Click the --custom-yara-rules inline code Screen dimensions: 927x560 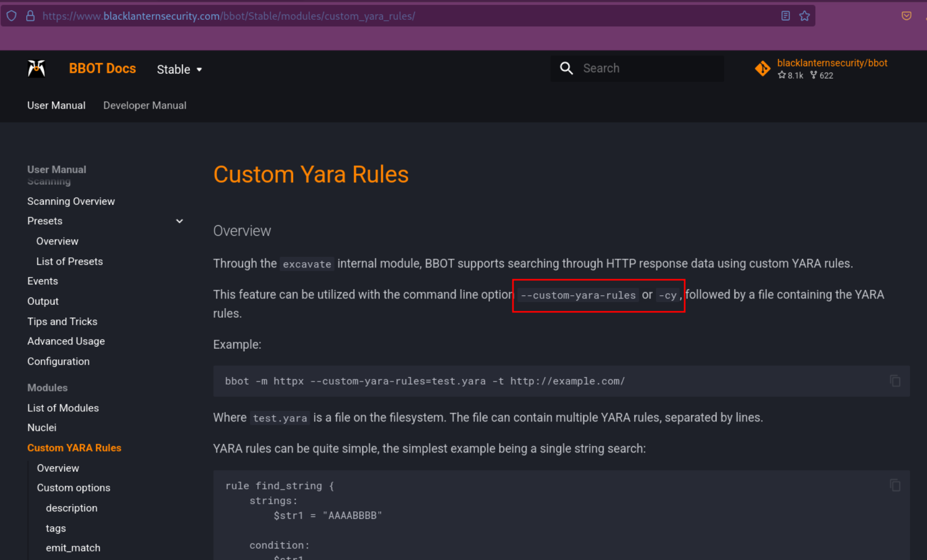pyautogui.click(x=578, y=295)
